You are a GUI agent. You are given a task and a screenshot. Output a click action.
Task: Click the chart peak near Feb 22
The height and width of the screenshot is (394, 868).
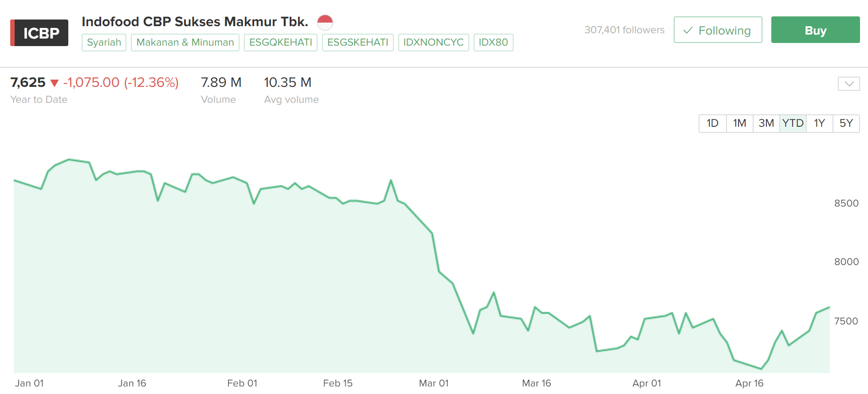(x=391, y=180)
